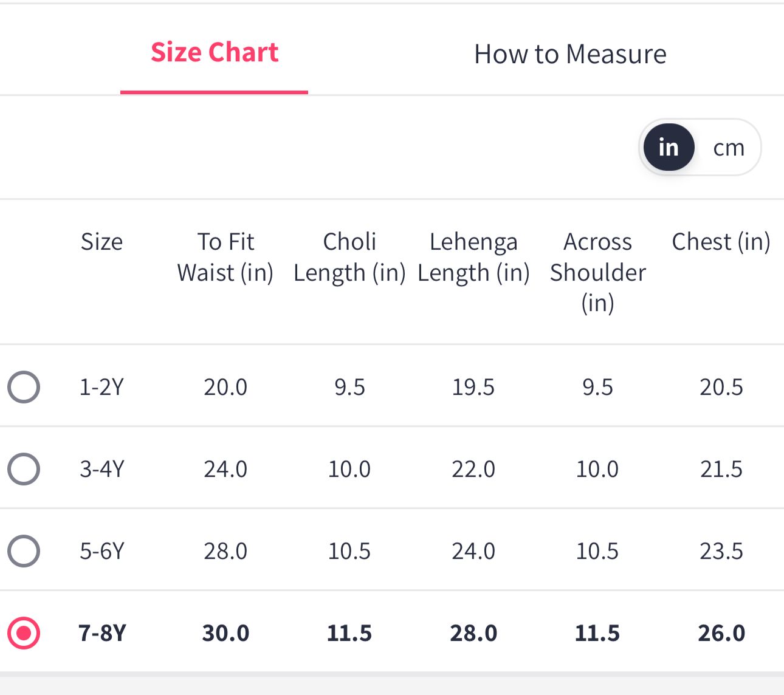Switch units to inches

click(x=669, y=148)
